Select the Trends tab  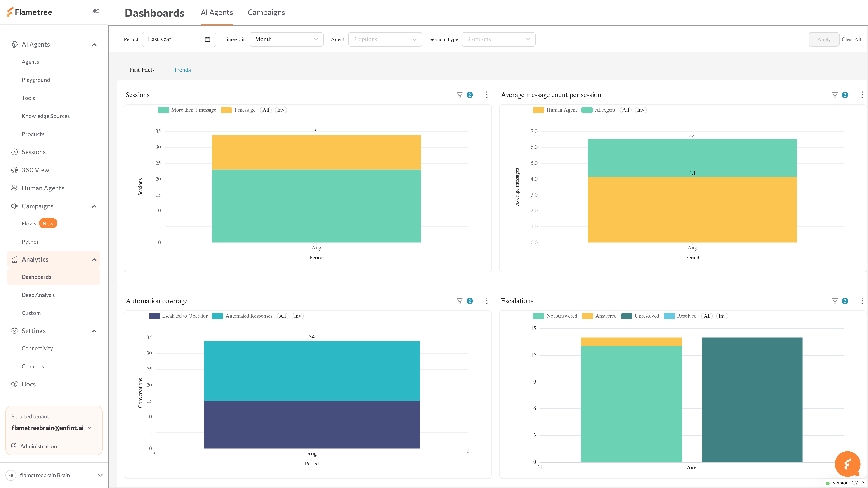[x=182, y=70]
